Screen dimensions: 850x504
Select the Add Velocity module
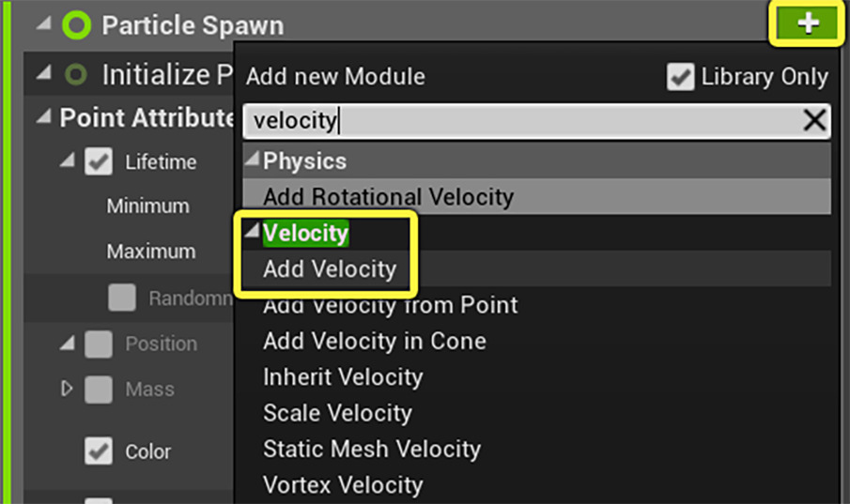(x=330, y=269)
